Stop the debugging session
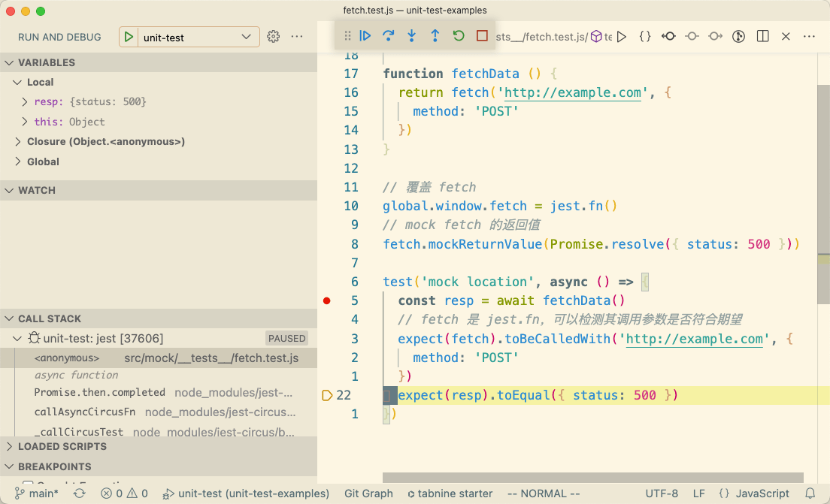The width and height of the screenshot is (830, 504). pyautogui.click(x=482, y=35)
